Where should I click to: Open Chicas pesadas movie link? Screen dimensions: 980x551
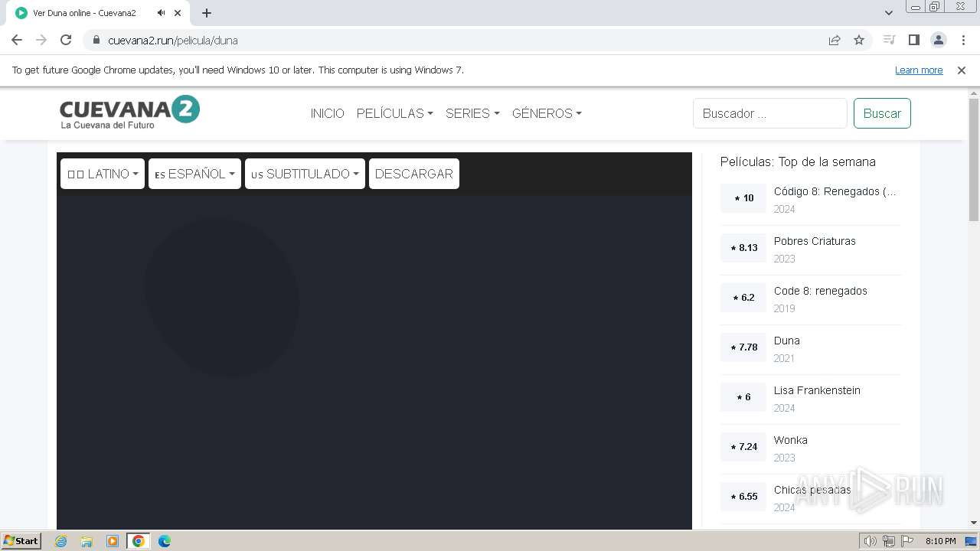(812, 490)
